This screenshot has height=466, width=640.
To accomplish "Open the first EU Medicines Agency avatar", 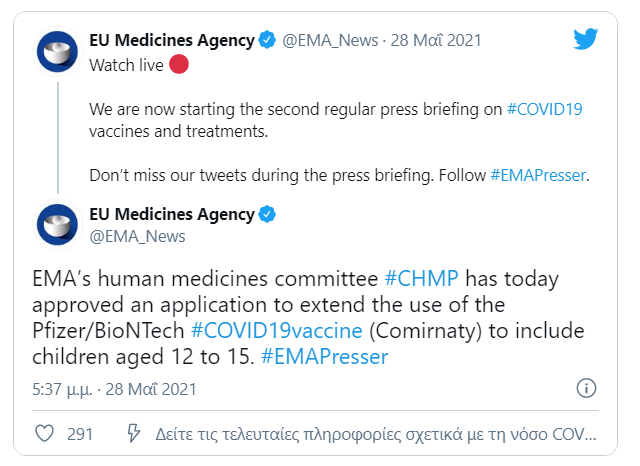I will coord(57,52).
